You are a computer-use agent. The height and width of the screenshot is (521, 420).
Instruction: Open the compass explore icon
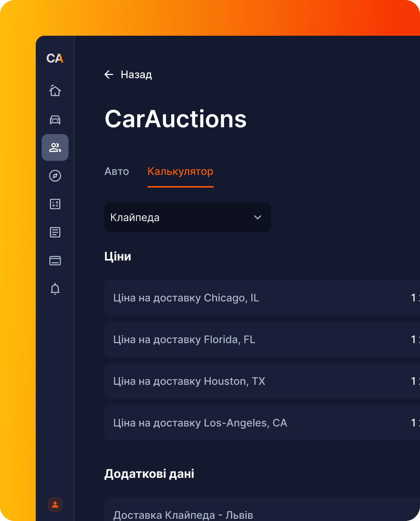[x=55, y=176]
